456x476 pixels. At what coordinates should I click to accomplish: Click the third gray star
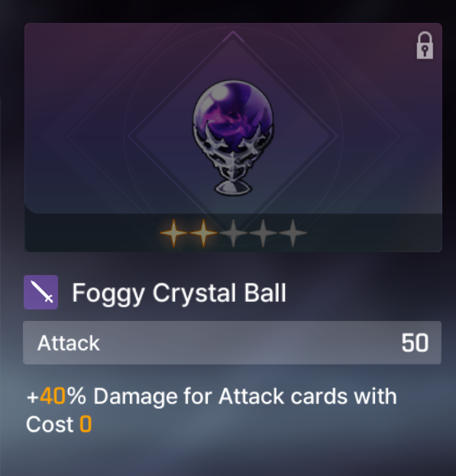click(233, 233)
